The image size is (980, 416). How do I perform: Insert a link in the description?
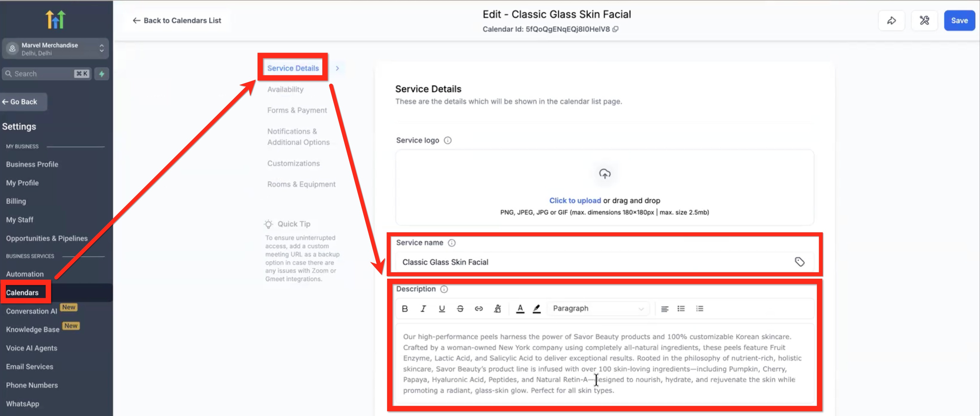click(479, 309)
